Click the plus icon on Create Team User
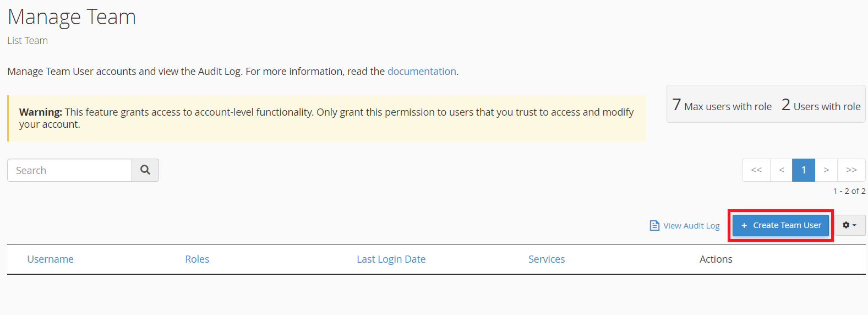This screenshot has height=315, width=868. [744, 225]
